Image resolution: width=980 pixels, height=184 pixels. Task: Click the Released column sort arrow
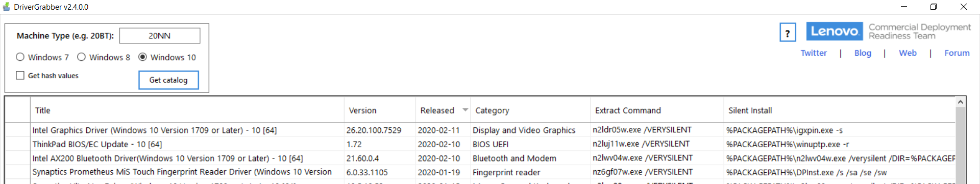tap(465, 110)
